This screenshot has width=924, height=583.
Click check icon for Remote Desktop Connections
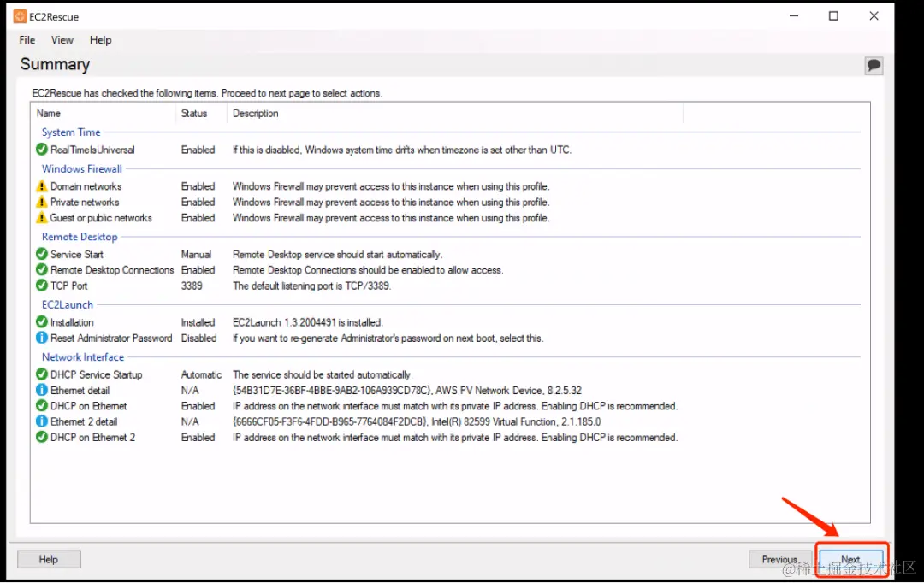pos(42,270)
